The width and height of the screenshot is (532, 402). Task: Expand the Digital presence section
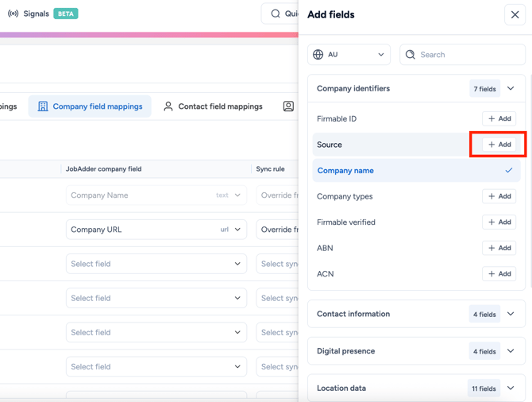point(511,351)
